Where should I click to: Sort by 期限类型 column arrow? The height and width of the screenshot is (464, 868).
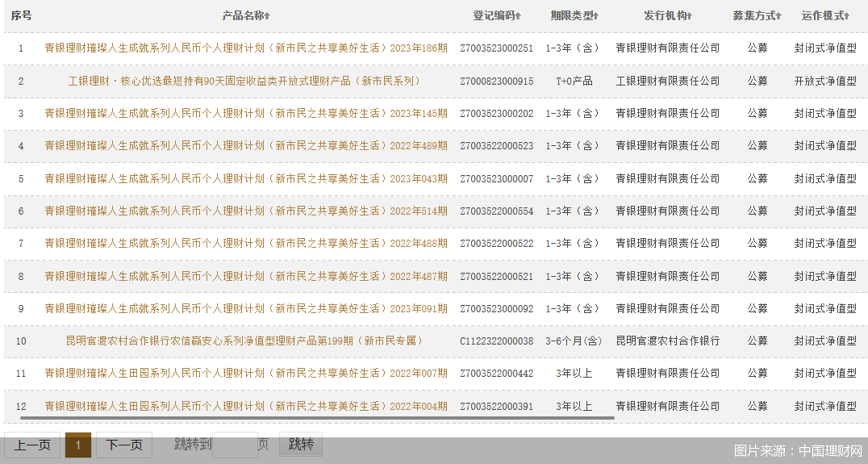coord(596,16)
